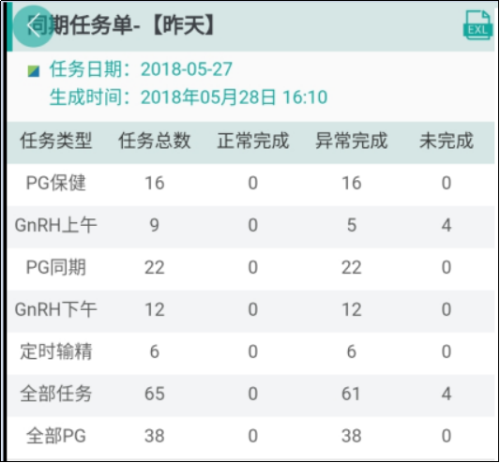
Task: Select the PG同期 task type
Action: coord(56,268)
